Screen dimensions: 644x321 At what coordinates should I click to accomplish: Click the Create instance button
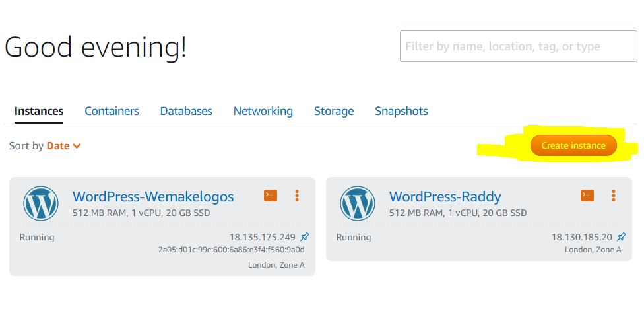573,145
